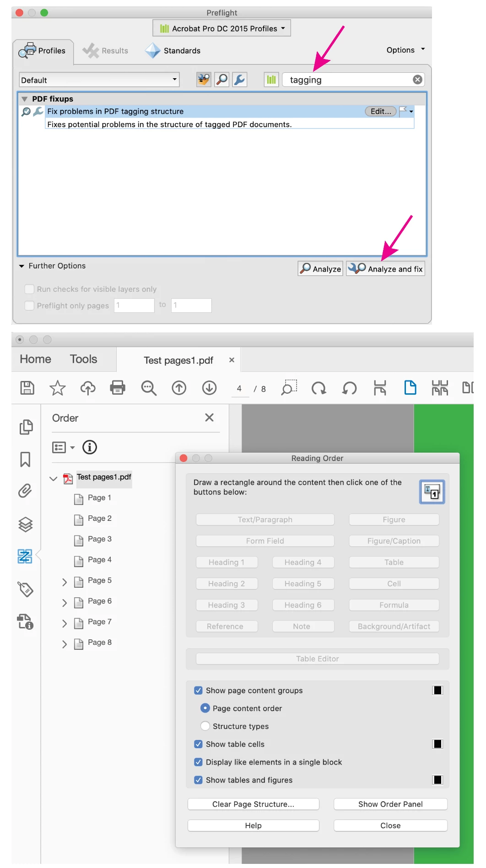Click the marquee zoom tool icon

(x=289, y=387)
